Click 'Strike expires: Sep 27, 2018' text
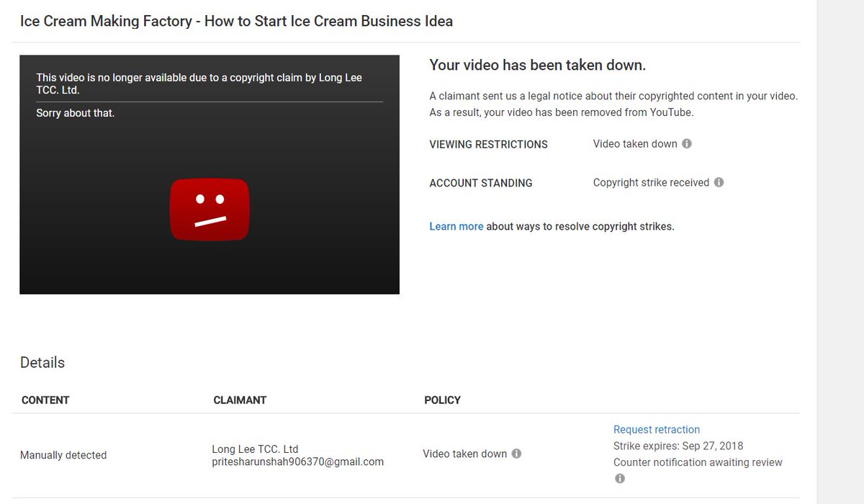 tap(678, 446)
